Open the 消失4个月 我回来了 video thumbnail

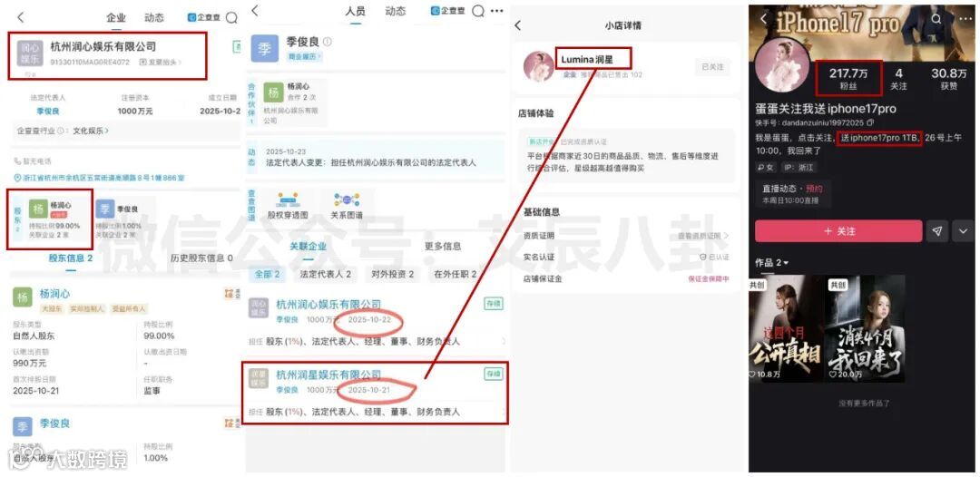click(865, 328)
